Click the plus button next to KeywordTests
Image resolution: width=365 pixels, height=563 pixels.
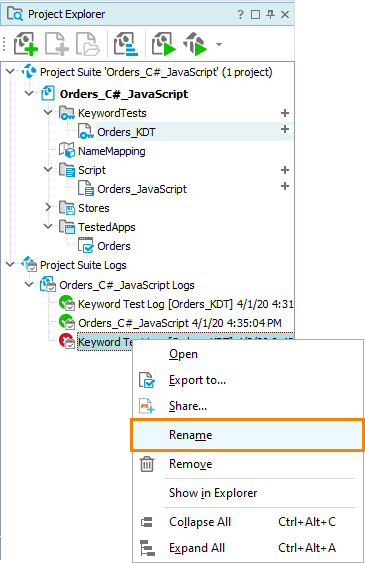(285, 113)
